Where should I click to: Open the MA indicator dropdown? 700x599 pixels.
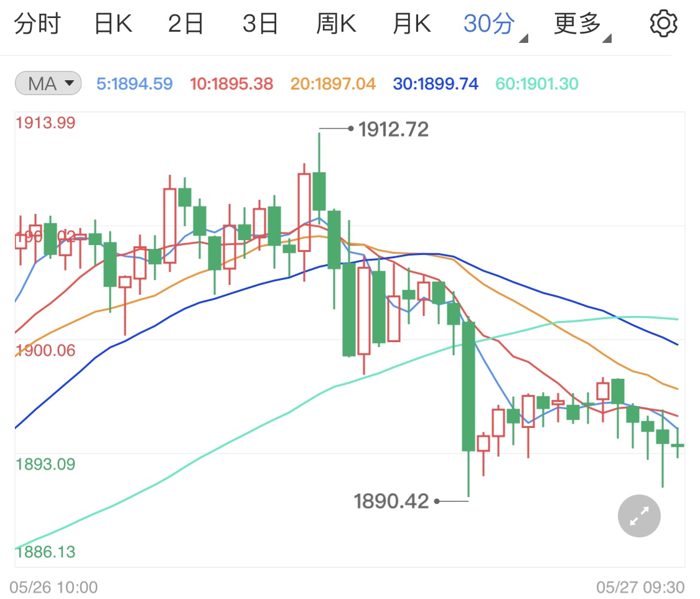point(47,83)
